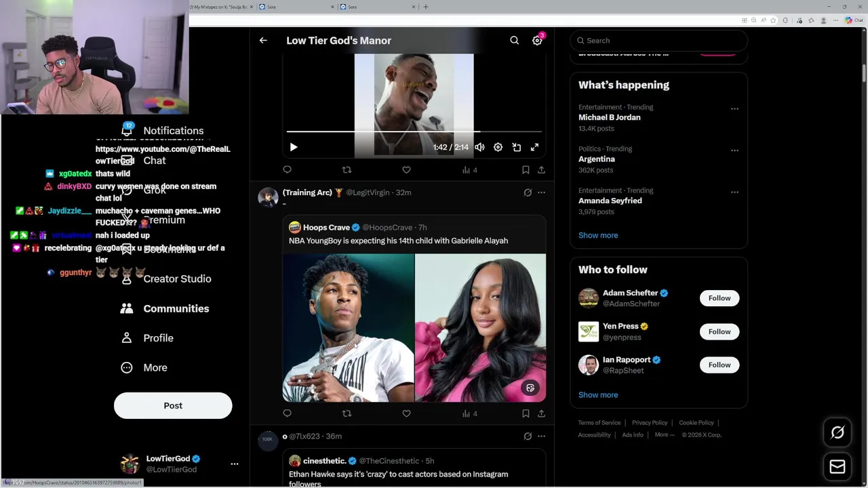Follow Ian Rapoport
The image size is (868, 488).
(719, 365)
